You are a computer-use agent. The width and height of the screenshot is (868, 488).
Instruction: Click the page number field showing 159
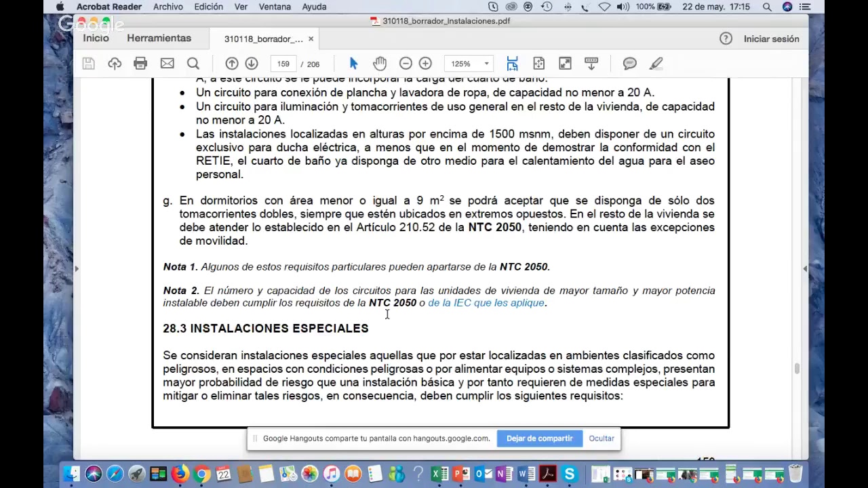click(283, 64)
